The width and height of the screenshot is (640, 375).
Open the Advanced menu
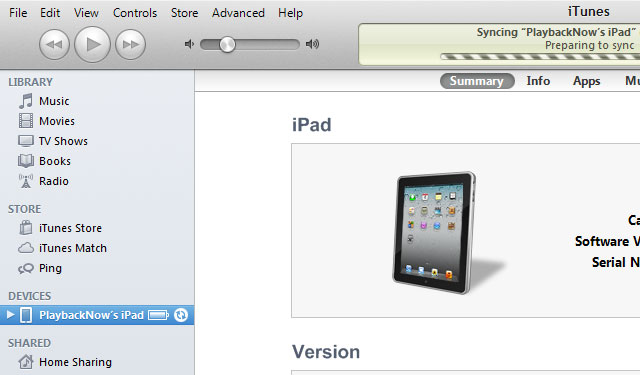tap(238, 13)
